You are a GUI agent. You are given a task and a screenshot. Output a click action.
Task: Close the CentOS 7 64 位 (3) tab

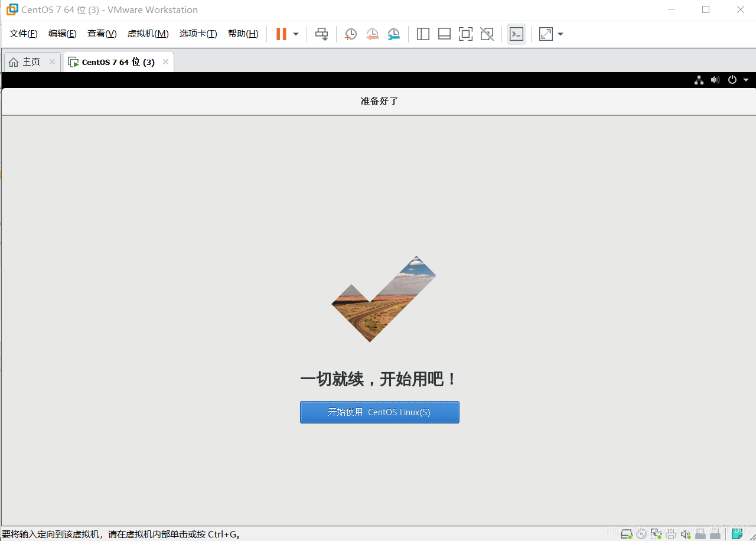[165, 62]
